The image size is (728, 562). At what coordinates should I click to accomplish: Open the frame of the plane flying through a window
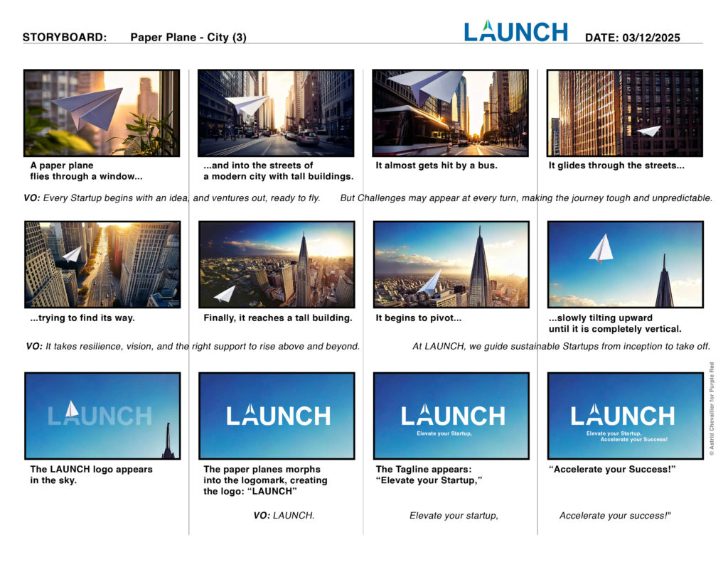102,113
